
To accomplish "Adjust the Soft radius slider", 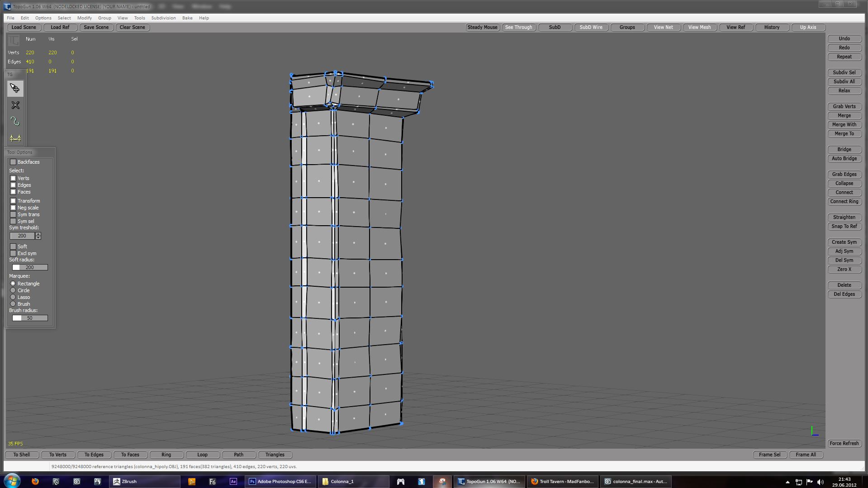I will [x=30, y=268].
